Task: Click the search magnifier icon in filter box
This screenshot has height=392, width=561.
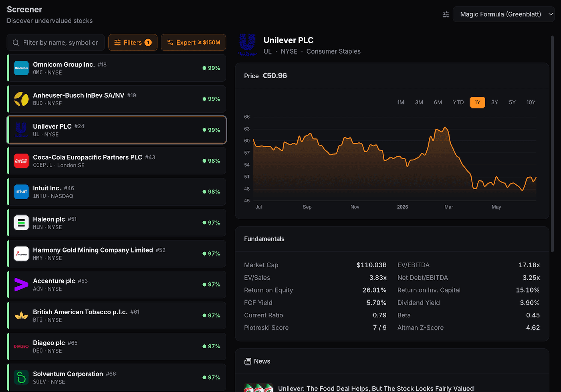Action: pyautogui.click(x=16, y=42)
